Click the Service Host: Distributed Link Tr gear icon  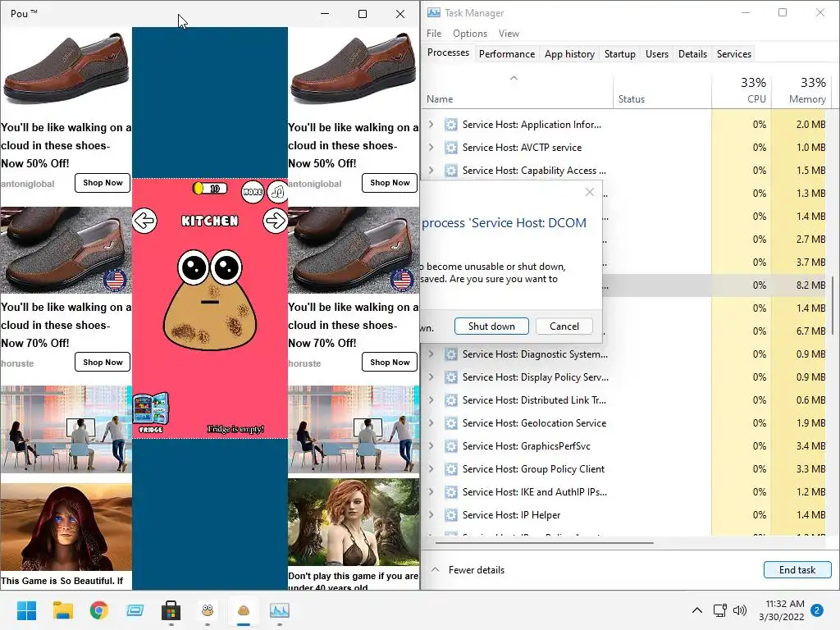click(451, 400)
